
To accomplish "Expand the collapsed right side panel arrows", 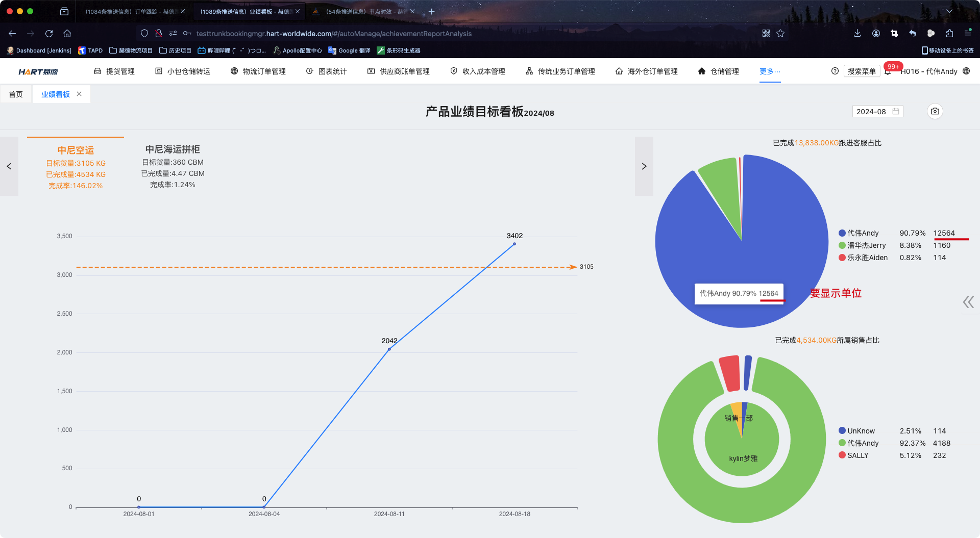I will point(968,302).
